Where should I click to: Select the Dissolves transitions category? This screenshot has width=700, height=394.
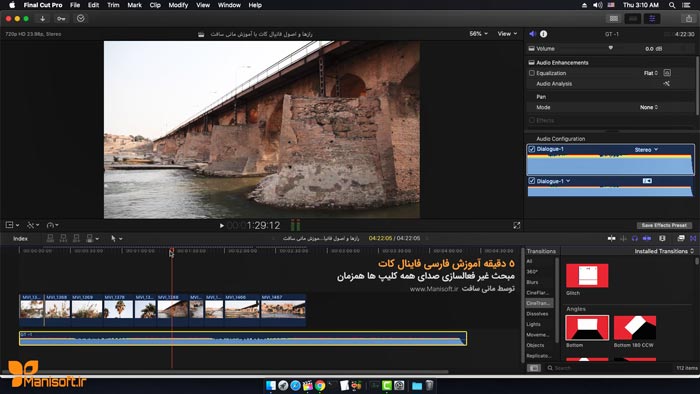[x=537, y=314]
